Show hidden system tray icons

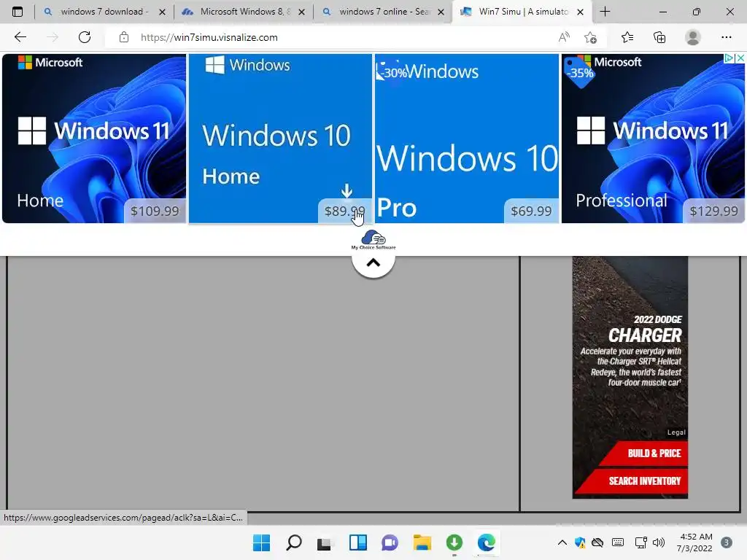(x=562, y=542)
